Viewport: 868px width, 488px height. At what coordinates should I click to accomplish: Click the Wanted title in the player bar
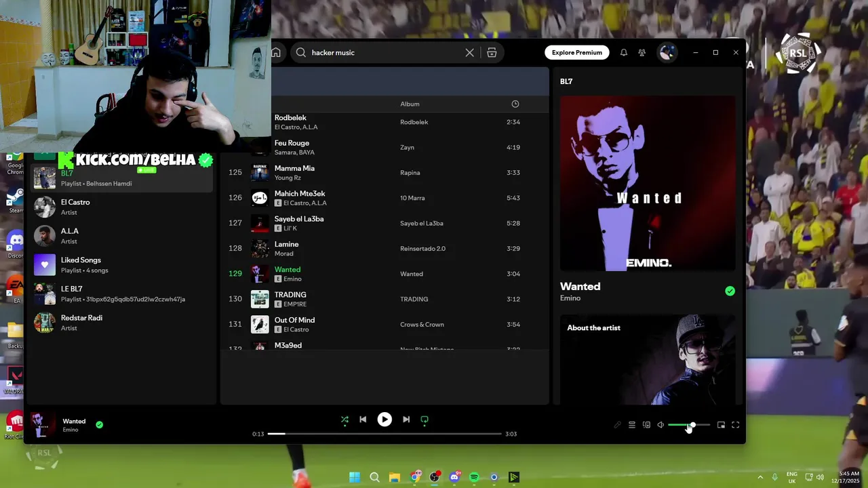tap(74, 421)
